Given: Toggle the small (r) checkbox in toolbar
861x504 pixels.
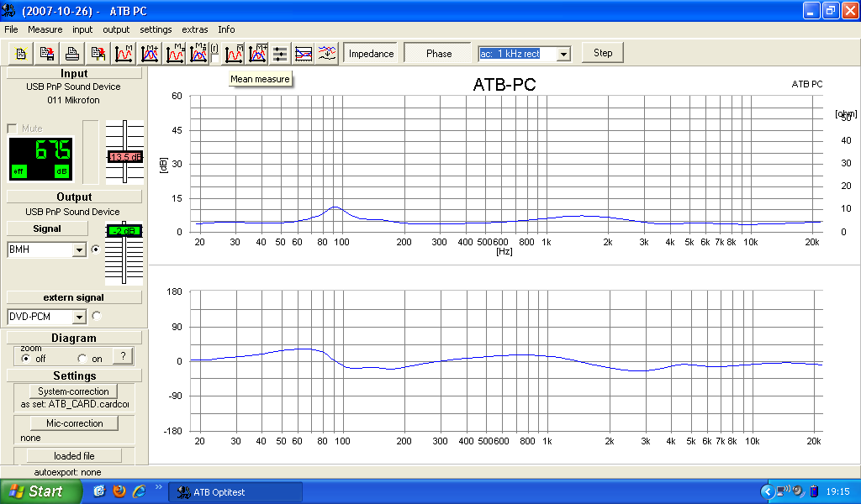Looking at the screenshot, I should [x=214, y=58].
